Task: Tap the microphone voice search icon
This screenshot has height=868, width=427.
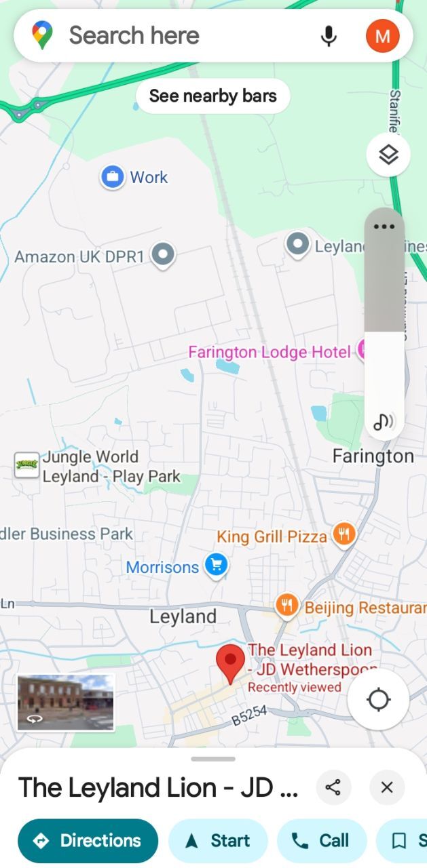Action: pyautogui.click(x=329, y=36)
